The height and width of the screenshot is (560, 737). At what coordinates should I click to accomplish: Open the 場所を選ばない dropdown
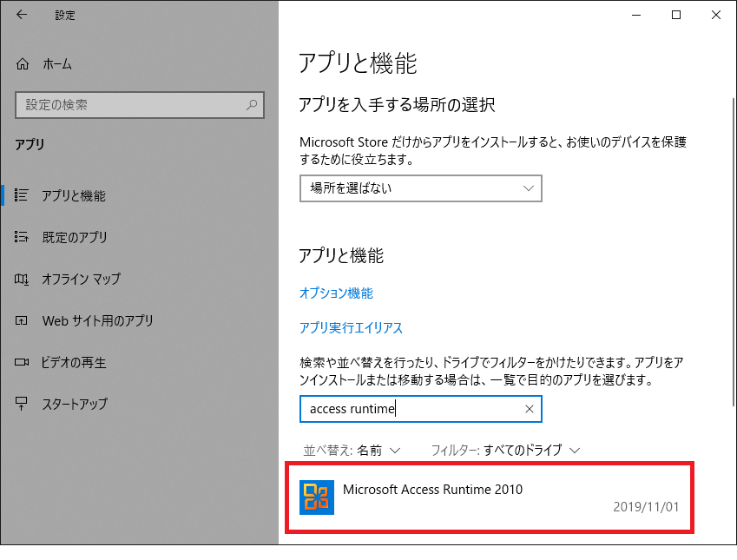(x=420, y=188)
